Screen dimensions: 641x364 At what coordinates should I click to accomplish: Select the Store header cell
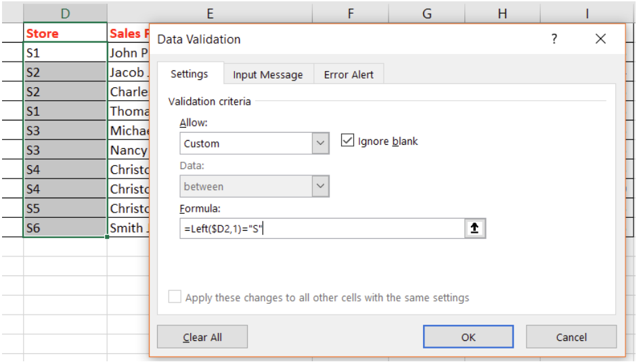click(65, 33)
